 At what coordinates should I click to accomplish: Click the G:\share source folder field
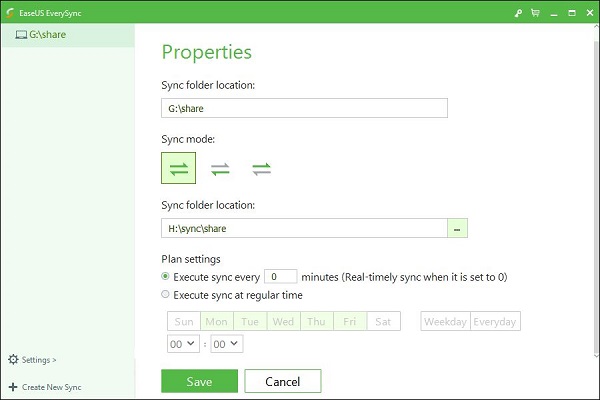(304, 108)
